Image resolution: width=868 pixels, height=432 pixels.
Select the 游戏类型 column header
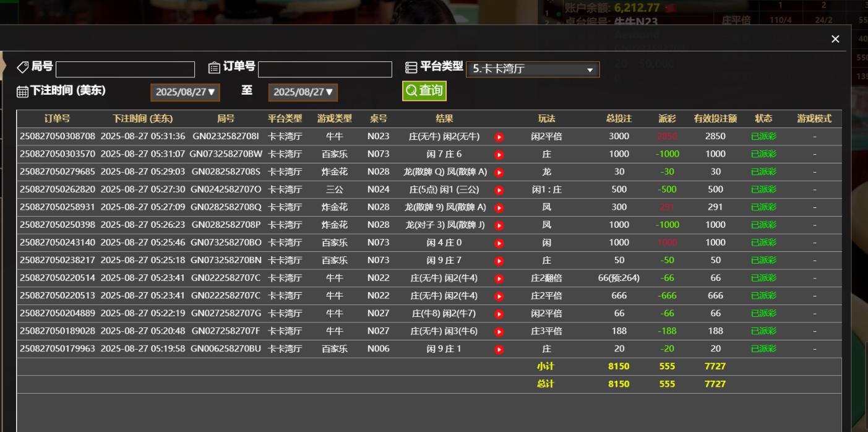(x=334, y=119)
